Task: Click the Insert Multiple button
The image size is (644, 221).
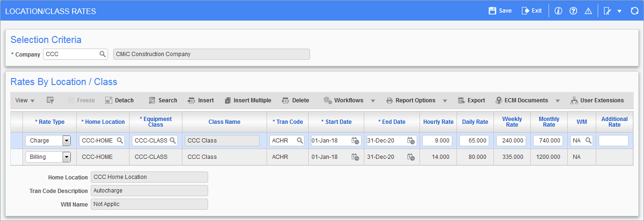Action: (x=248, y=100)
